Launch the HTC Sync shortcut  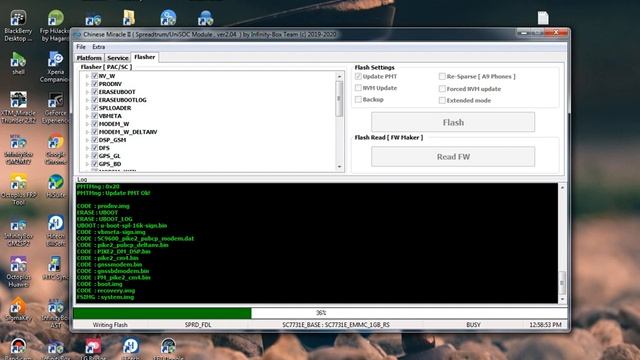[55, 268]
